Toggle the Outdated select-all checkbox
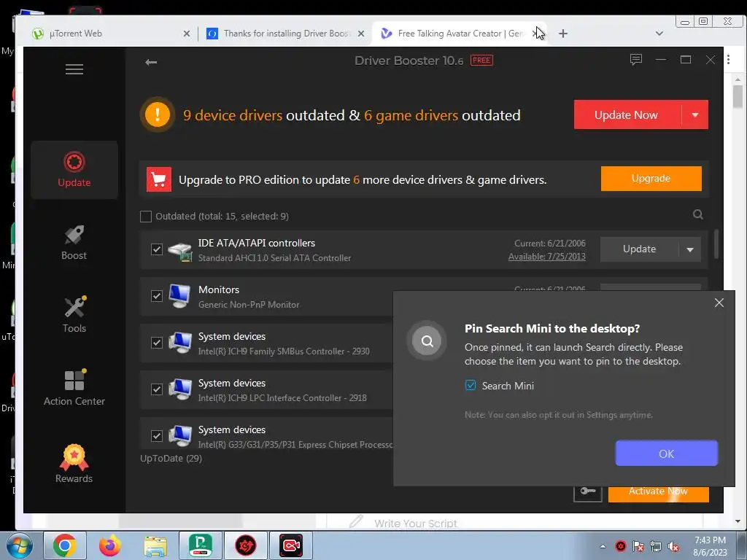Screen dimensions: 747x560 coord(146,216)
